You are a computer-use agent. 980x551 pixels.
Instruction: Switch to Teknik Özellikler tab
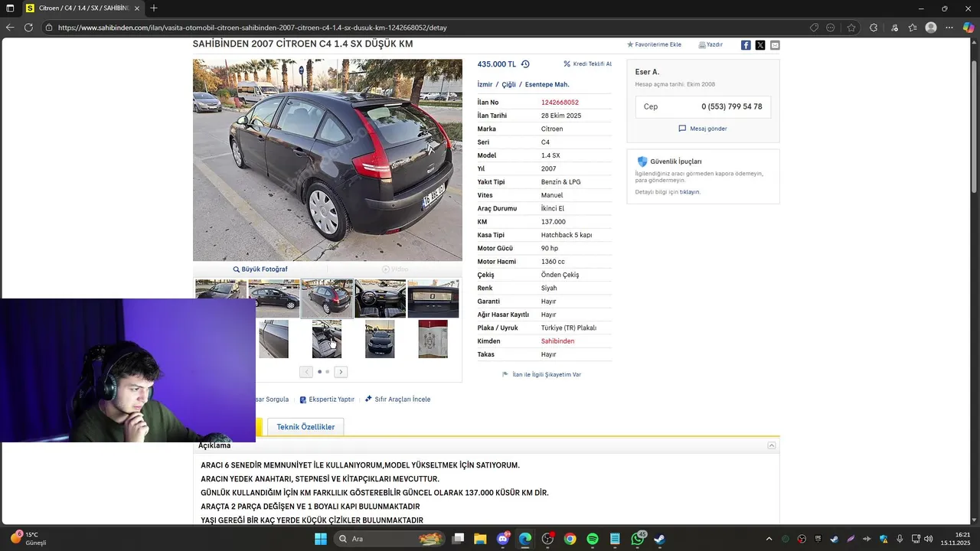click(305, 427)
